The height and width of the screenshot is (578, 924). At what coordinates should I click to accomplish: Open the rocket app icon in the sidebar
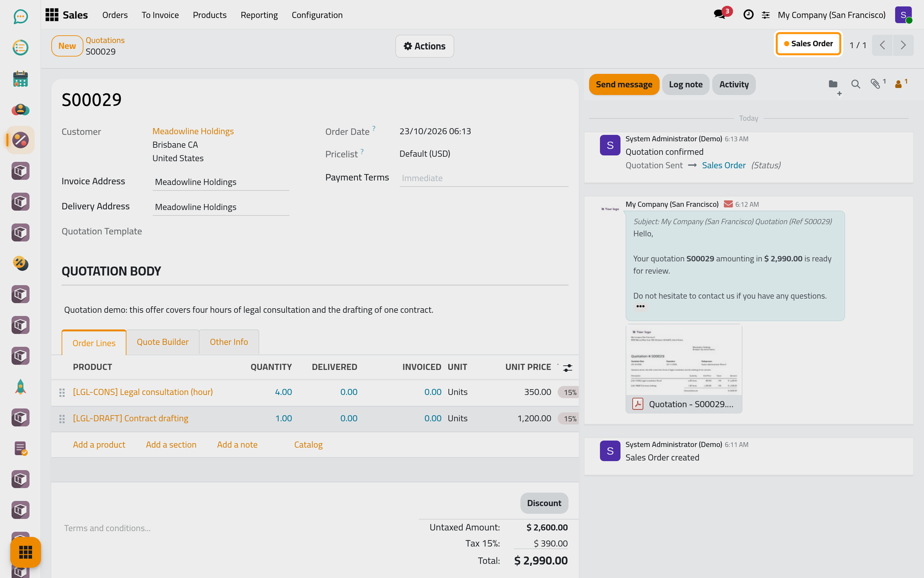click(x=20, y=387)
